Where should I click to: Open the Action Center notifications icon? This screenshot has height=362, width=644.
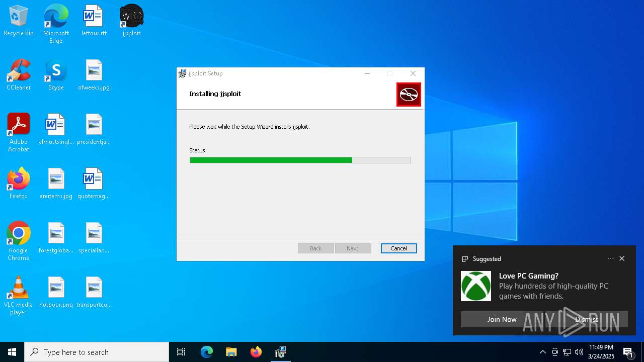628,352
